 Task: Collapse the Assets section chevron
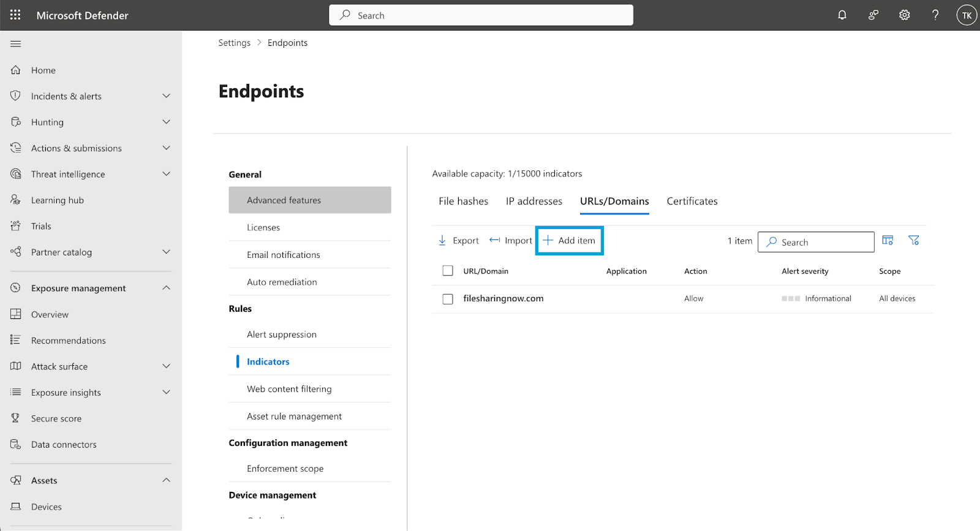tap(166, 480)
